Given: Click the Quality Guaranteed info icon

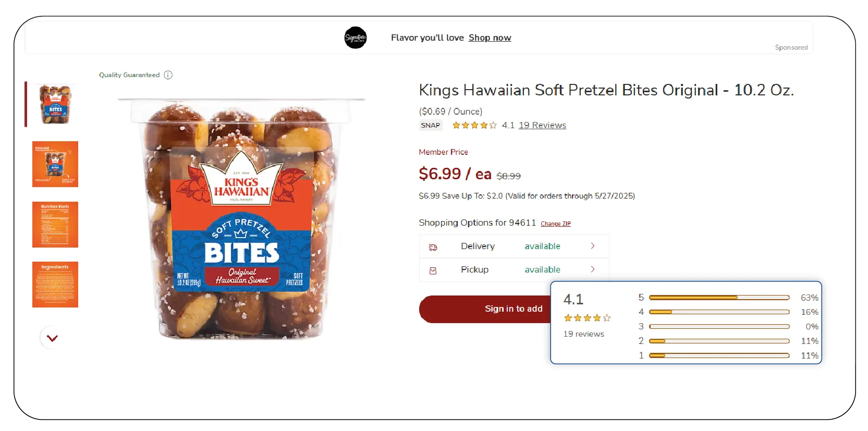Looking at the screenshot, I should pos(168,75).
